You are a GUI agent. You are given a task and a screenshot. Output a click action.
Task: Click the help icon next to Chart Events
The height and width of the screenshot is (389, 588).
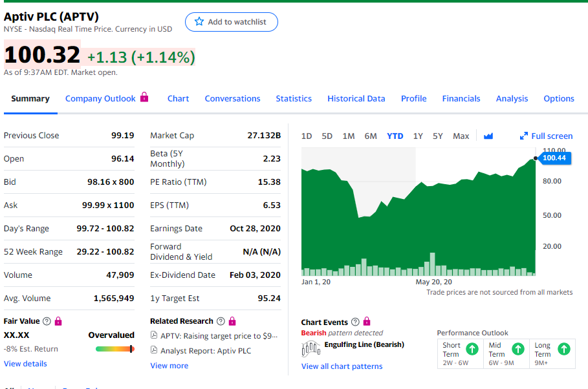click(x=354, y=322)
